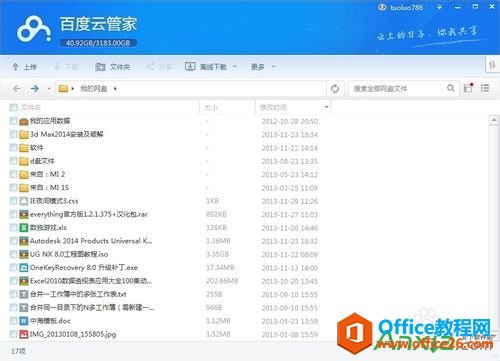Click the 3d Max2014 folder icon

click(23, 135)
